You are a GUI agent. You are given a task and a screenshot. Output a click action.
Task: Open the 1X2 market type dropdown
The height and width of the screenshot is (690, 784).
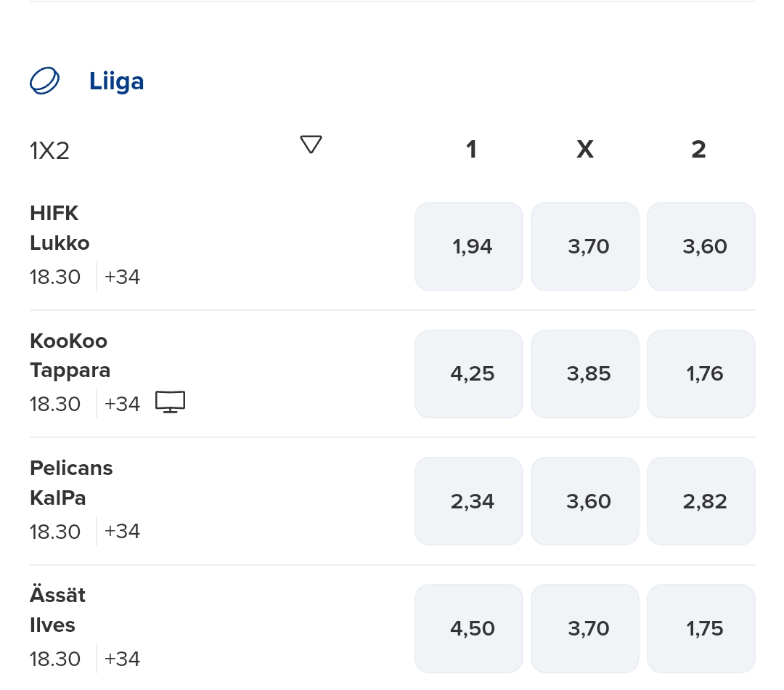(311, 145)
